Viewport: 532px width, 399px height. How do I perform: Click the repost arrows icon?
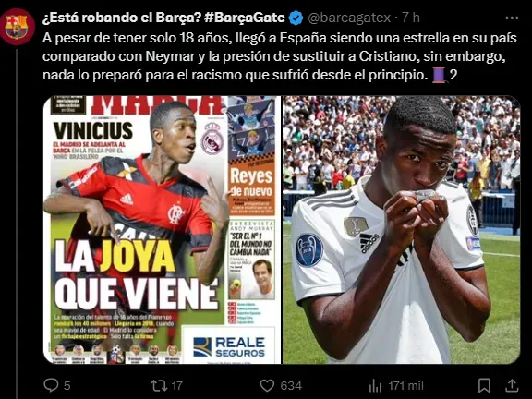159,385
